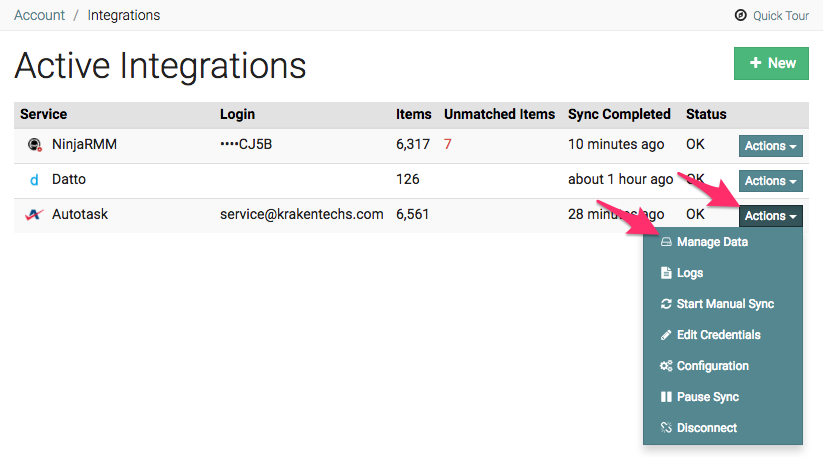Click 'about 1 hour ago' sync time
Viewport: 823px width, 457px height.
[x=620, y=179]
